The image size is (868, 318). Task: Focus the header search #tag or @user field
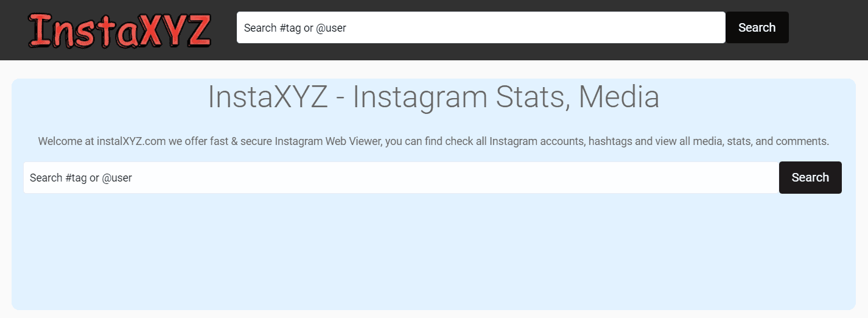coord(481,27)
